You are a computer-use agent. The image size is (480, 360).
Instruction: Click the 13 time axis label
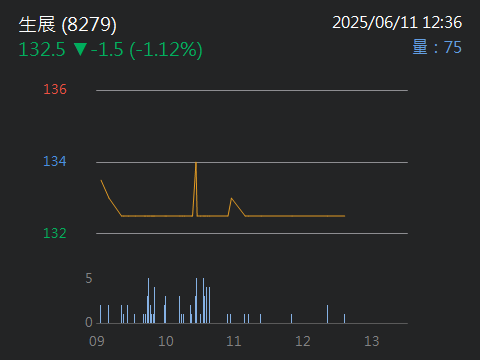372,341
